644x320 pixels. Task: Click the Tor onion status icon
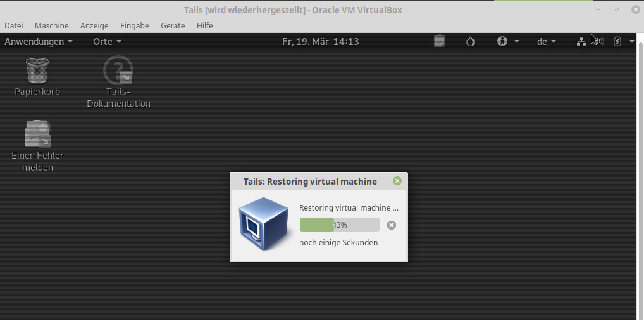[471, 42]
